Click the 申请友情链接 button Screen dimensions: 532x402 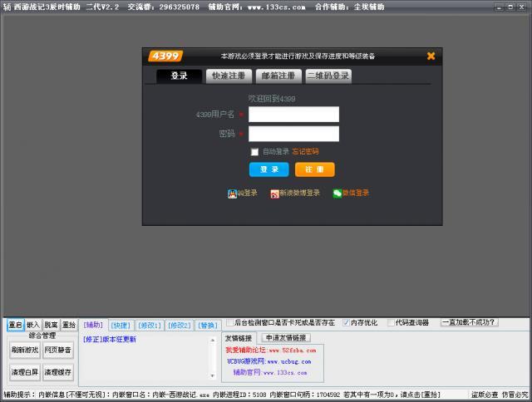click(x=286, y=337)
